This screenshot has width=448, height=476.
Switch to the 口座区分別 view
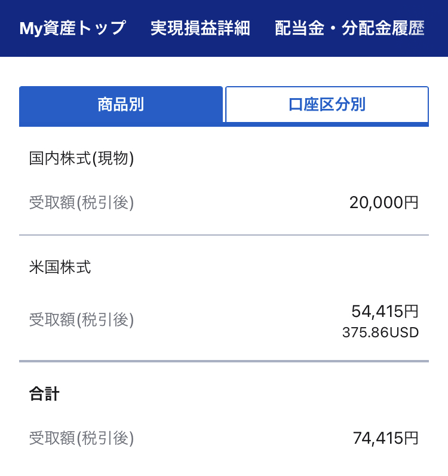click(x=327, y=105)
